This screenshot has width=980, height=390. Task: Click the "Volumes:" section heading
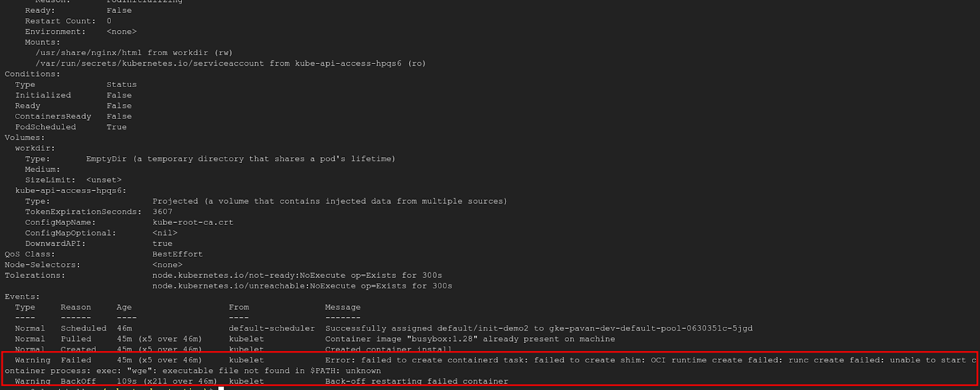click(24, 137)
